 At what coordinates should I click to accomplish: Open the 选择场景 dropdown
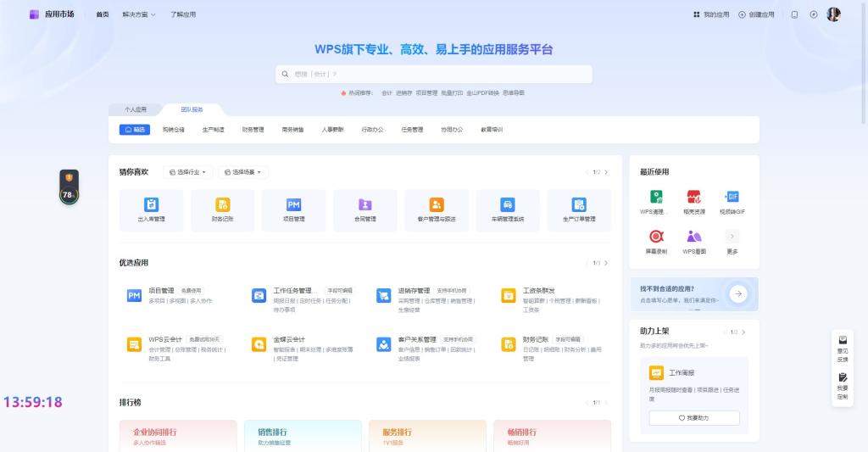tap(243, 172)
